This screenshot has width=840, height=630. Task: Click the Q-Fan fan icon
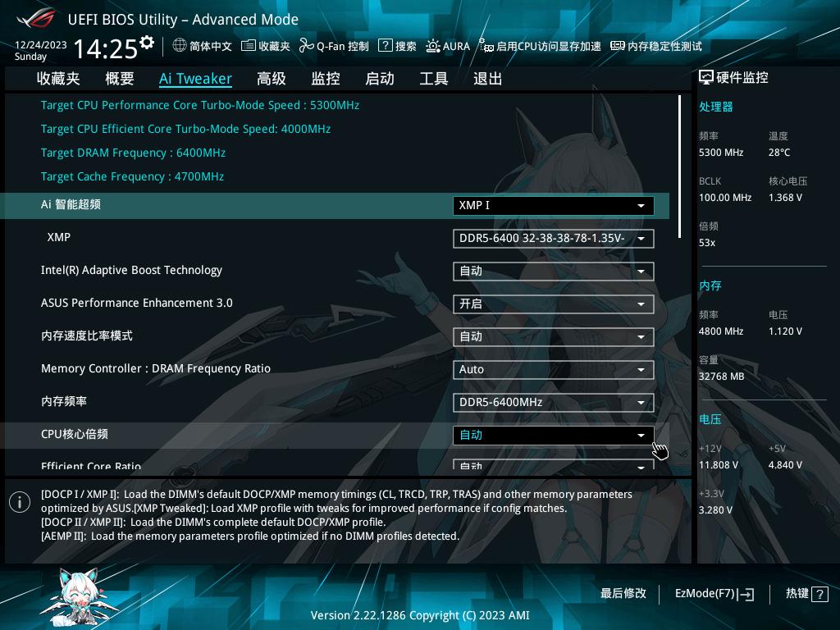[x=307, y=46]
